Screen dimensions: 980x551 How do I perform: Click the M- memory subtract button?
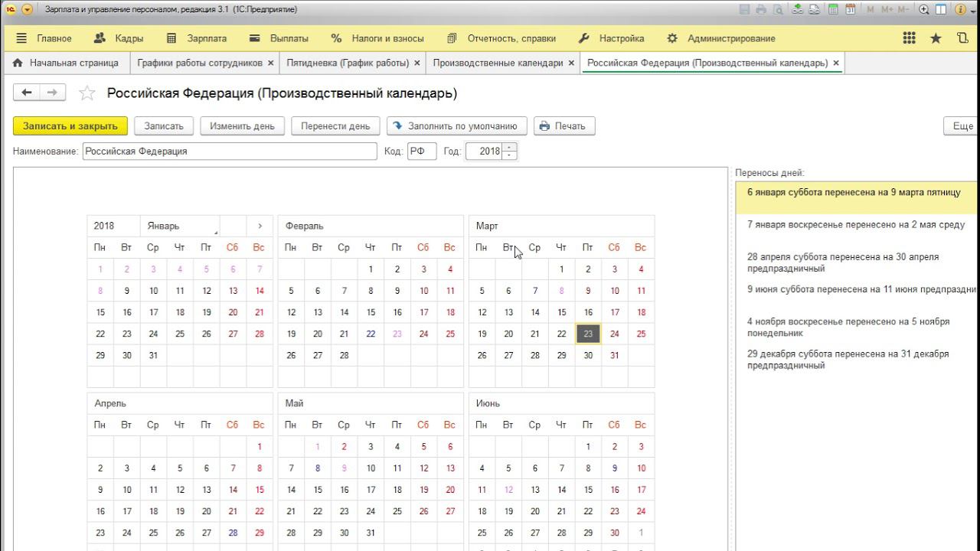(904, 9)
